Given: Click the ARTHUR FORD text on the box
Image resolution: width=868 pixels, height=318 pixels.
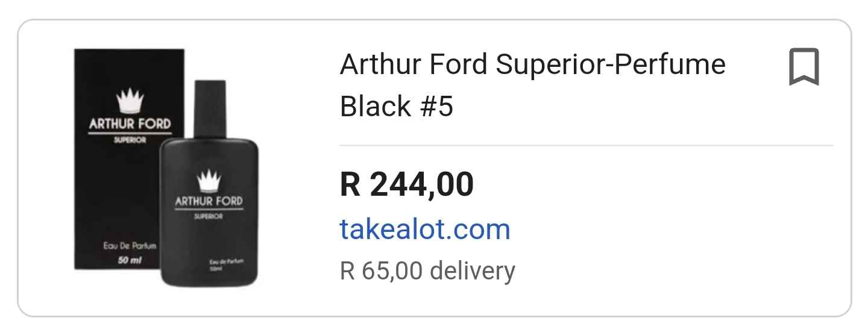Looking at the screenshot, I should coord(130,125).
